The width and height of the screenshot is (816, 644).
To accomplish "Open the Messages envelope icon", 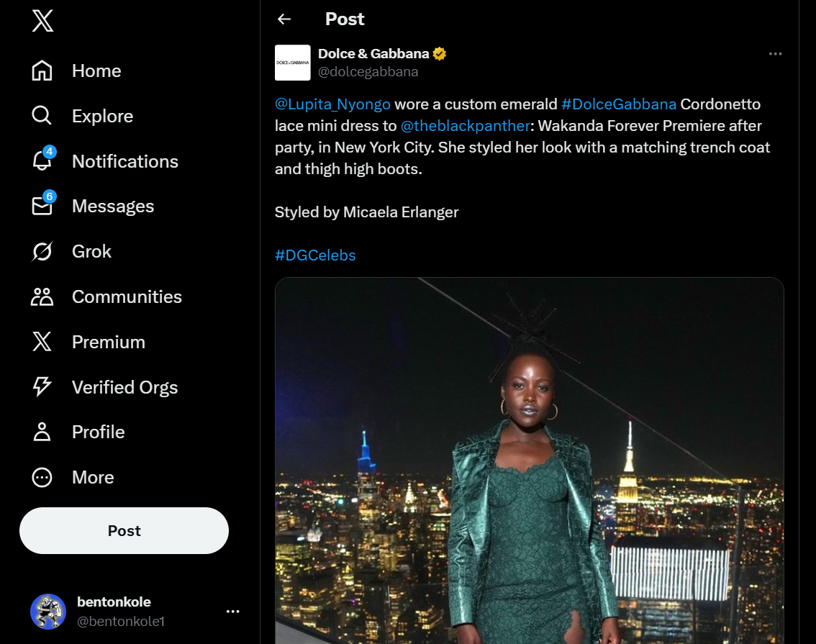I will tap(42, 206).
